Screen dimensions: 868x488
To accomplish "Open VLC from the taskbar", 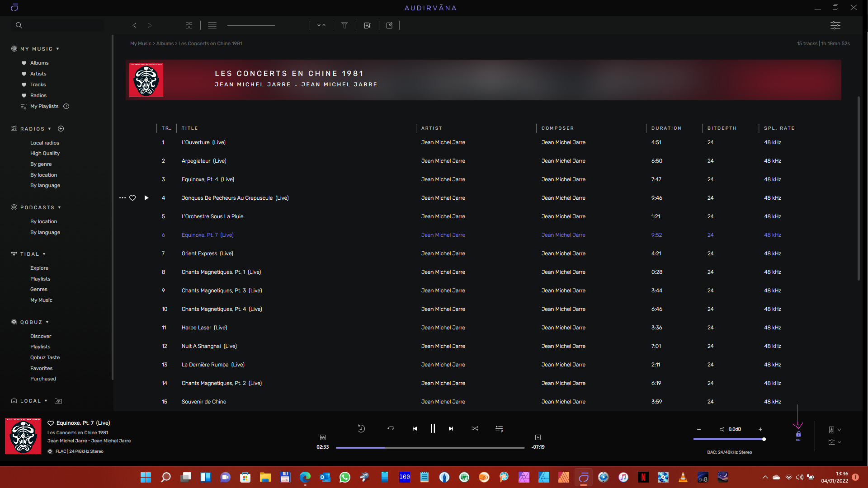I will coord(683,477).
